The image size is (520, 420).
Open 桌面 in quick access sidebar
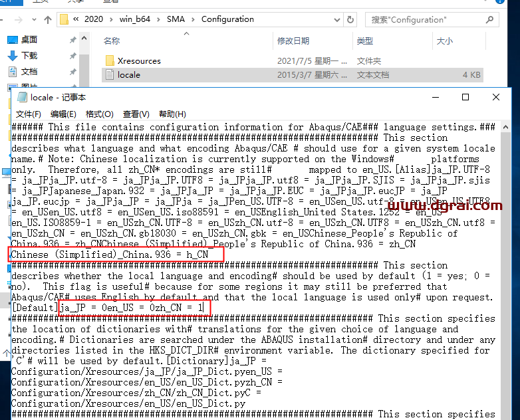pos(29,40)
